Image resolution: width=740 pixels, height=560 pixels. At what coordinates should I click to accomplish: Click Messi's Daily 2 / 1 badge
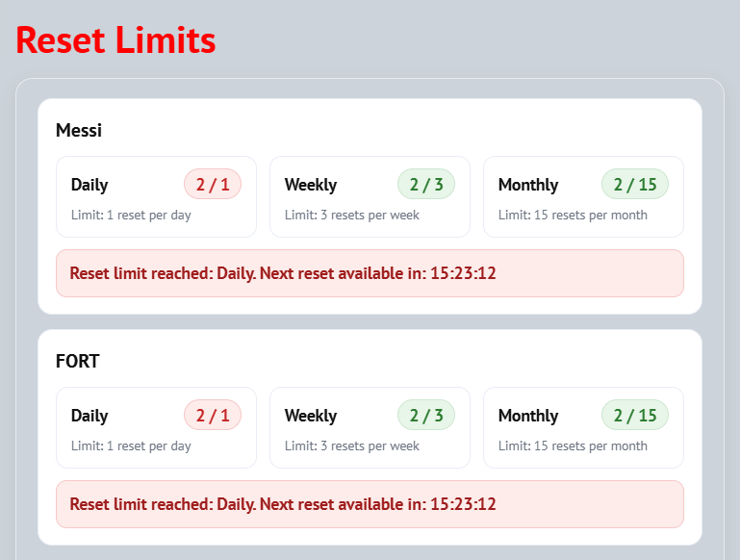pos(213,184)
